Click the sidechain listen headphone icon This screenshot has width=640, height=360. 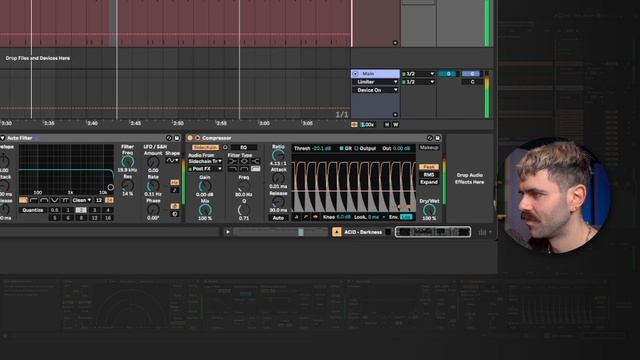(225, 147)
